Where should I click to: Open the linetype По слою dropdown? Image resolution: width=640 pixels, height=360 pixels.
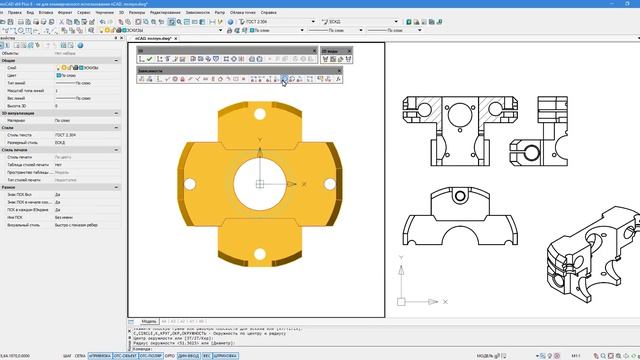[360, 30]
